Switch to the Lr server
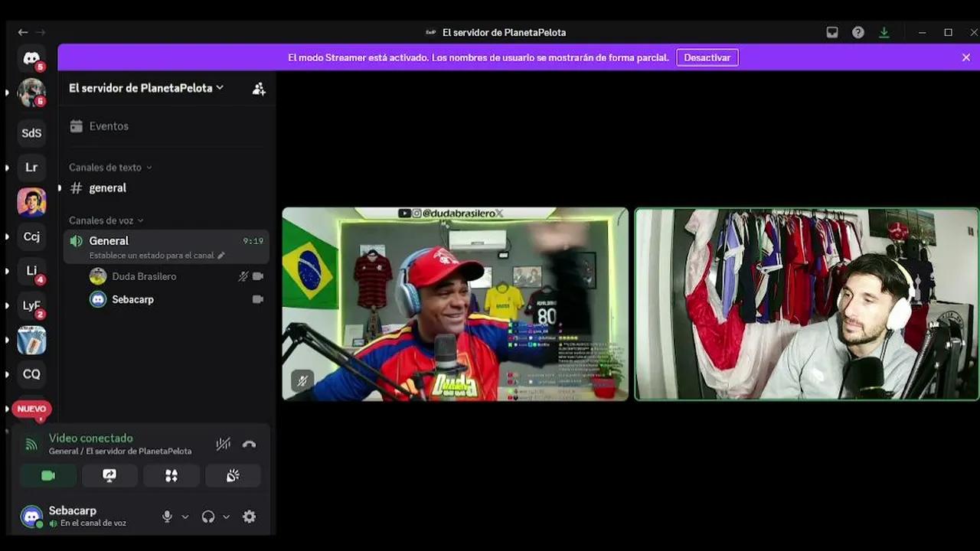The width and height of the screenshot is (980, 551). click(x=31, y=168)
